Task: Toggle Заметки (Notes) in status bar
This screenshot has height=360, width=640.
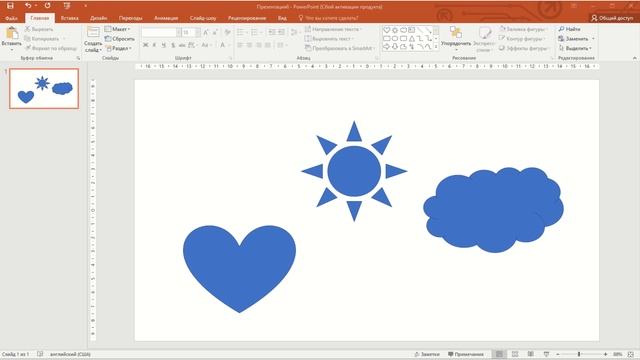Action: (427, 354)
